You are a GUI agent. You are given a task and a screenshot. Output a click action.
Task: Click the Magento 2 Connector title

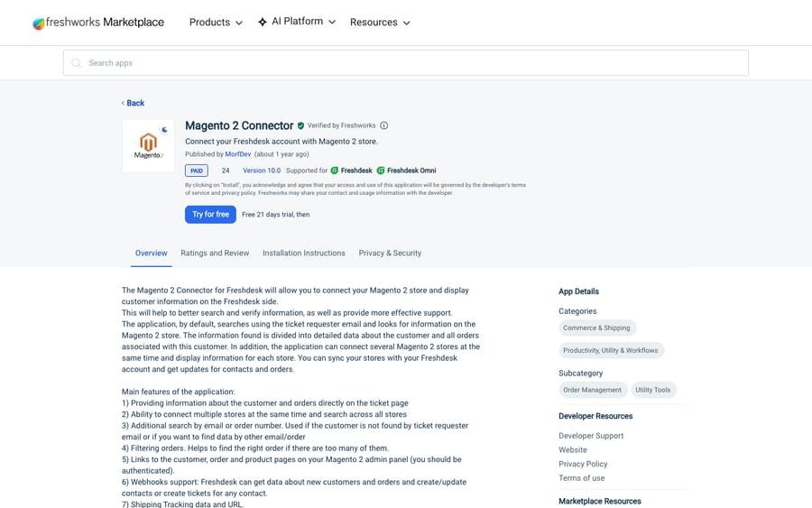(x=239, y=125)
